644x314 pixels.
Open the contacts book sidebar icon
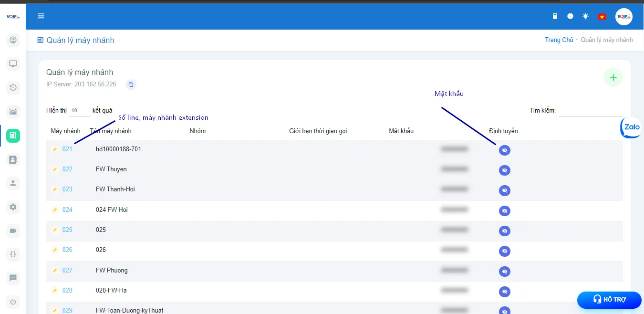13,160
